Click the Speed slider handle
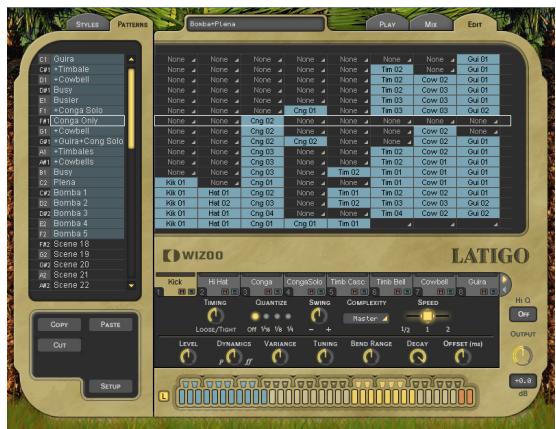This screenshot has height=429, width=556. pos(427,316)
